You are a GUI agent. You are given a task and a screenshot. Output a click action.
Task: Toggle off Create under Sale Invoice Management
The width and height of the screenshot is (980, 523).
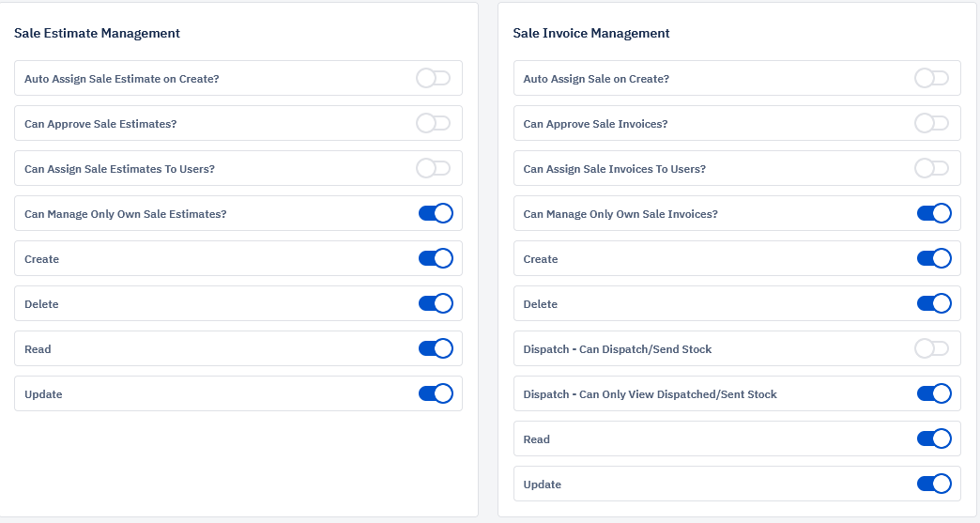934,258
